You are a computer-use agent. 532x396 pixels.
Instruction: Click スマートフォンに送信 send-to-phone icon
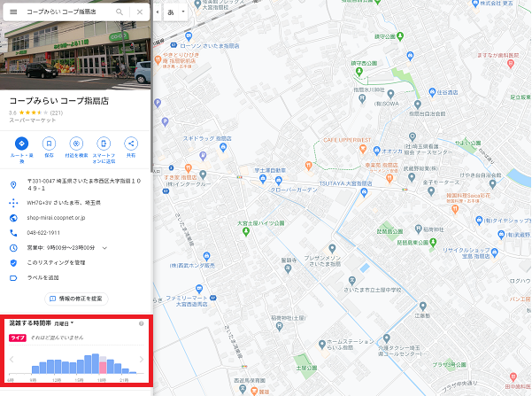click(104, 144)
